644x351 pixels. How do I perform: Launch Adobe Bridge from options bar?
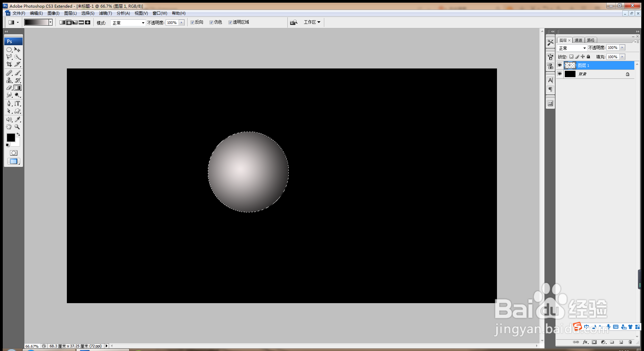pyautogui.click(x=294, y=22)
